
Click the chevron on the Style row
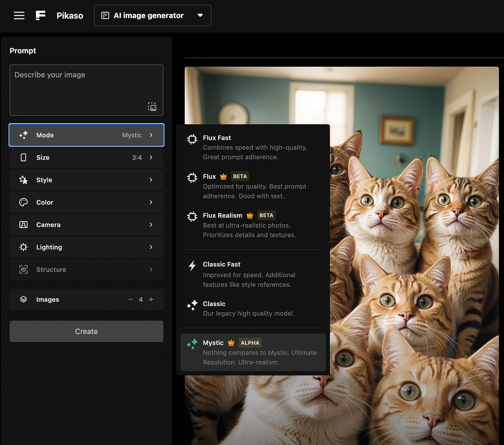(151, 180)
